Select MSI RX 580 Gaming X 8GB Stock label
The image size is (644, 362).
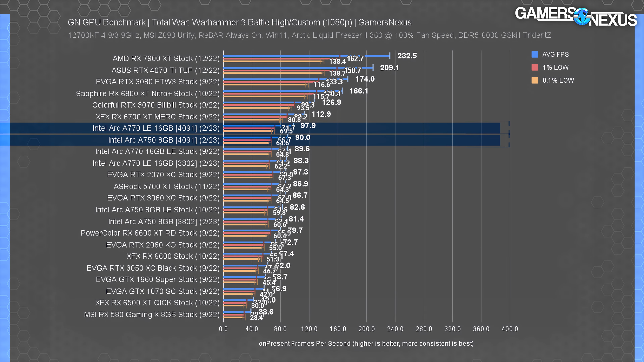tap(152, 315)
